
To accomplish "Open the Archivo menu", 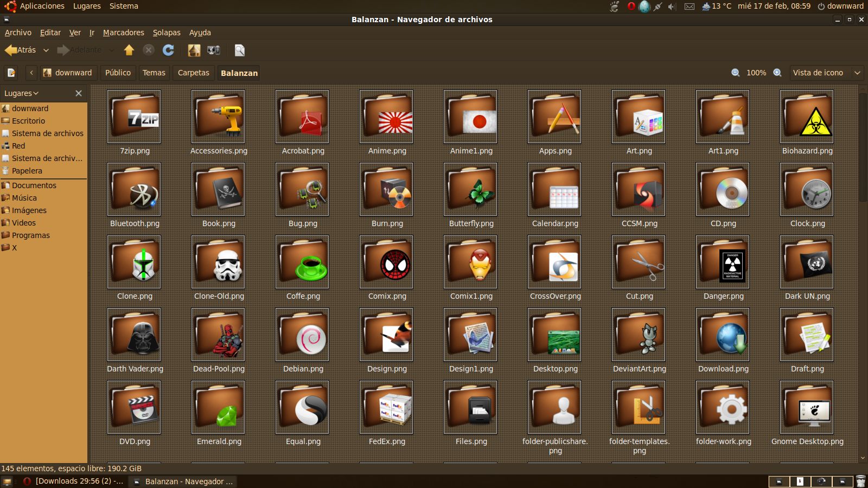I will 18,33.
